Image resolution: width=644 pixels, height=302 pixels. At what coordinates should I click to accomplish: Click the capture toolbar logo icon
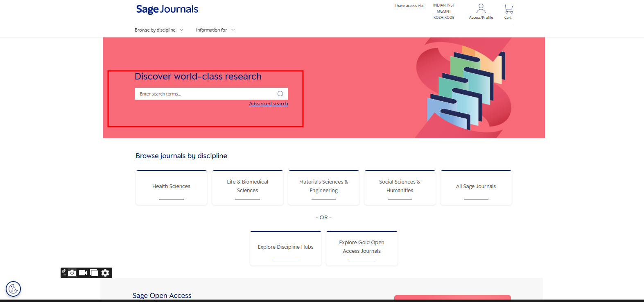coord(64,272)
